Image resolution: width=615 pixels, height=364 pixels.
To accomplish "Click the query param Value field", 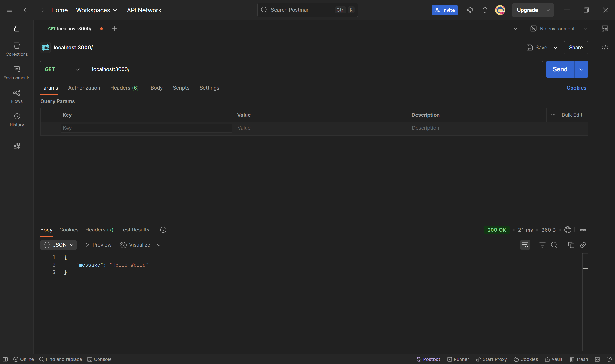I will 320,128.
